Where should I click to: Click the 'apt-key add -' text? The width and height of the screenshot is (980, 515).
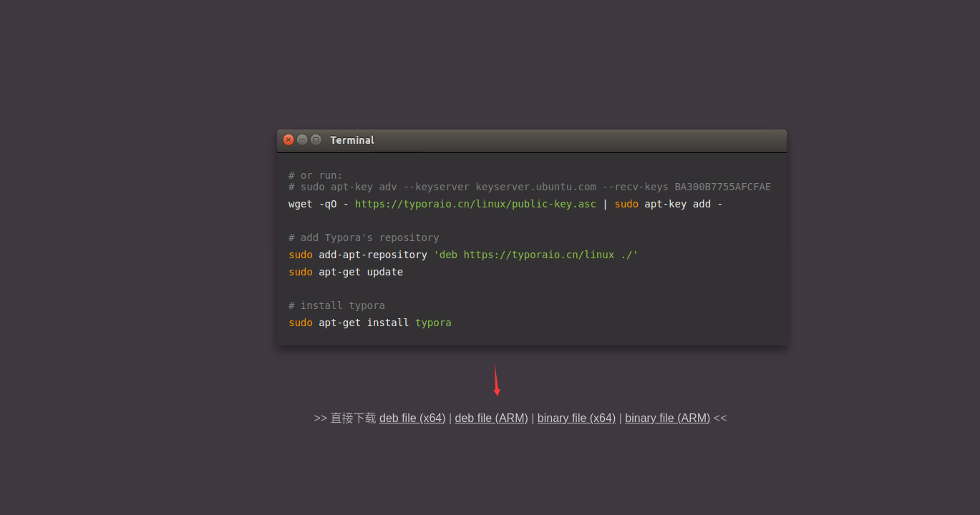point(684,204)
